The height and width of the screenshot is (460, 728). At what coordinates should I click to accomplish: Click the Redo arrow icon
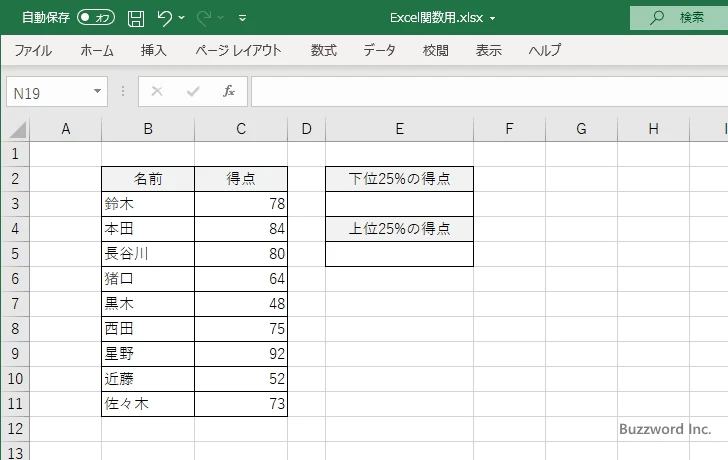point(204,18)
